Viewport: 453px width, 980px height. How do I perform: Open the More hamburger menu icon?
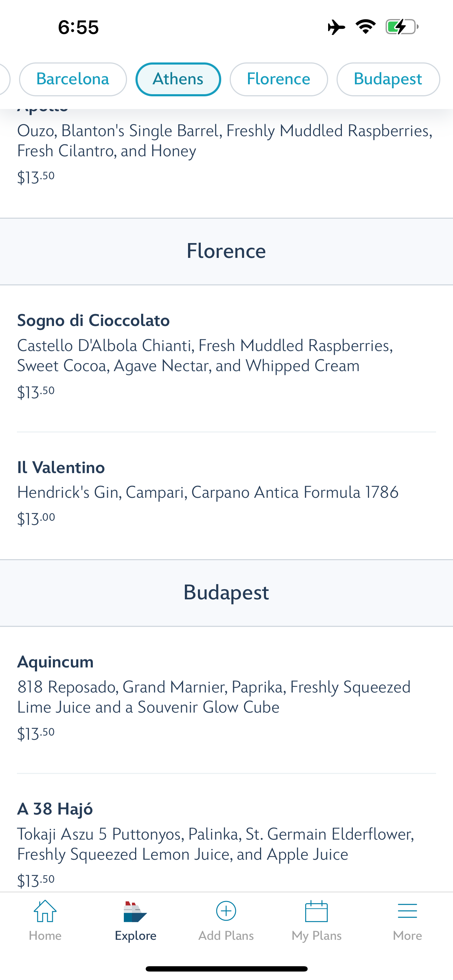tap(407, 911)
